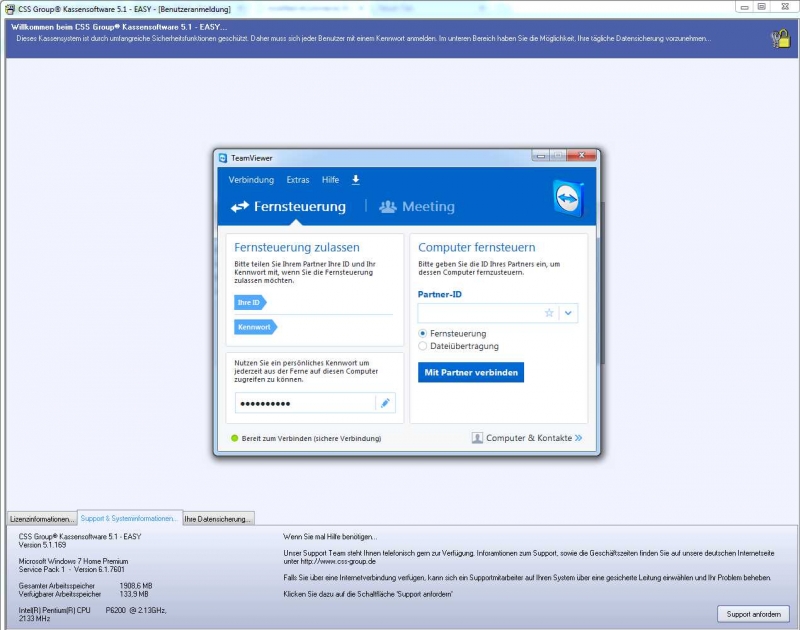Click the Kennwort label tag

[255, 327]
